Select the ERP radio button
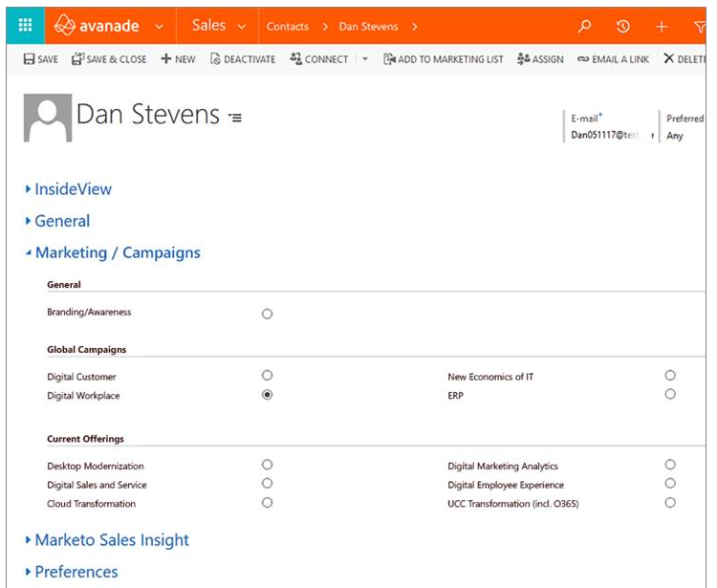The width and height of the screenshot is (717, 588). (x=670, y=394)
